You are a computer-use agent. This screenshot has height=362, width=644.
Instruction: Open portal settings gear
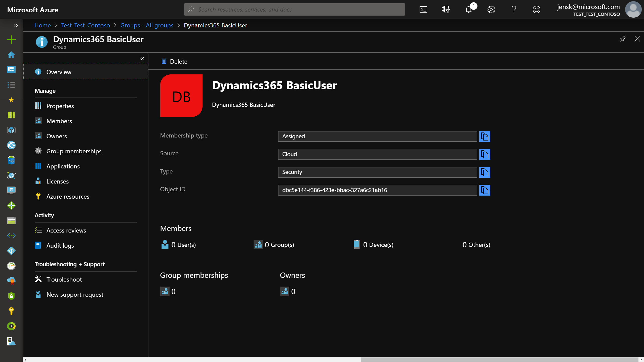tap(491, 10)
